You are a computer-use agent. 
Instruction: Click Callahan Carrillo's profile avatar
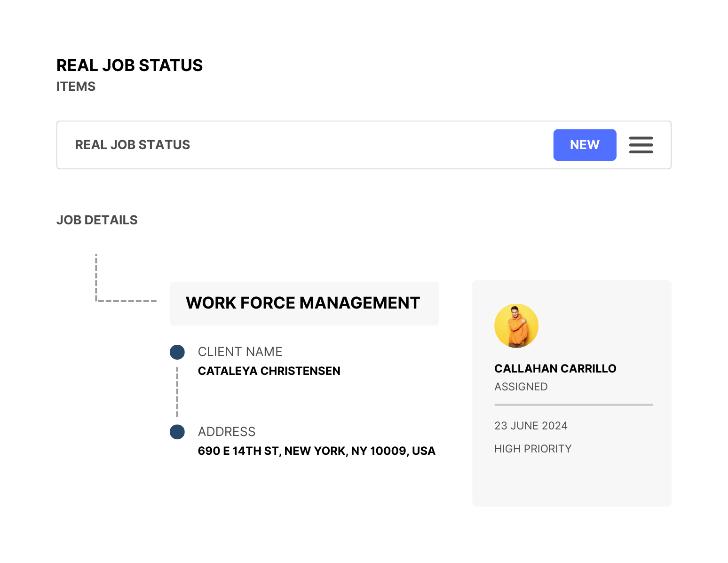tap(516, 325)
